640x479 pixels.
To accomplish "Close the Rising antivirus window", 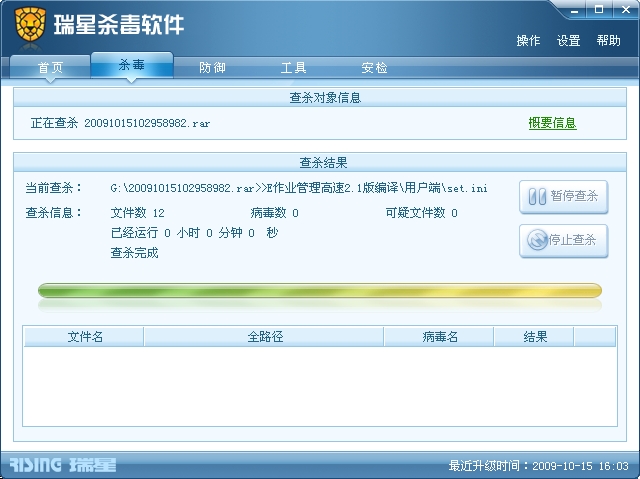I will (626, 10).
